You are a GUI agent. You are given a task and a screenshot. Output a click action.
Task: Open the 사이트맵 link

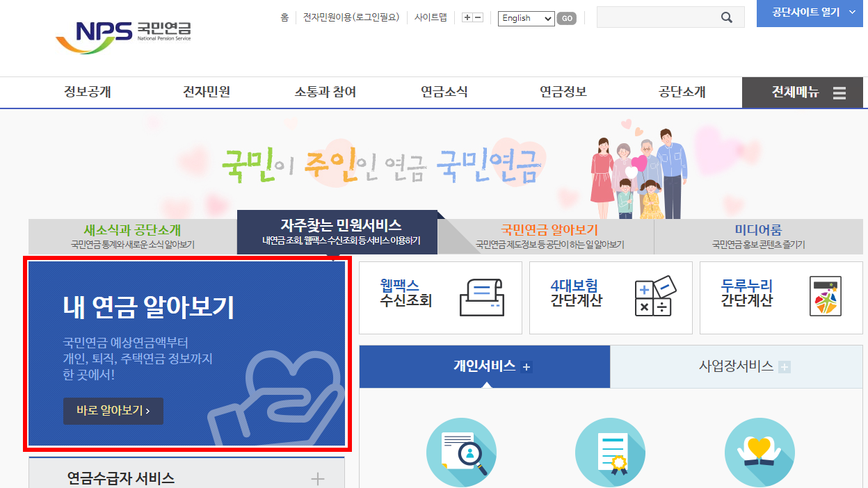click(x=431, y=17)
